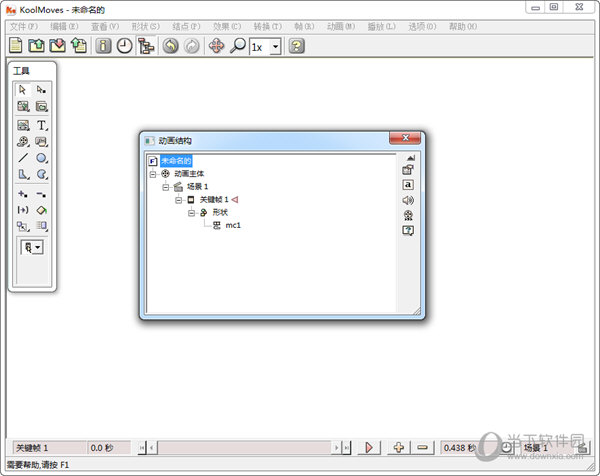Screen dimensions: 600x476
Task: Click the 'a' text icon in the structure panel
Action: 408,185
